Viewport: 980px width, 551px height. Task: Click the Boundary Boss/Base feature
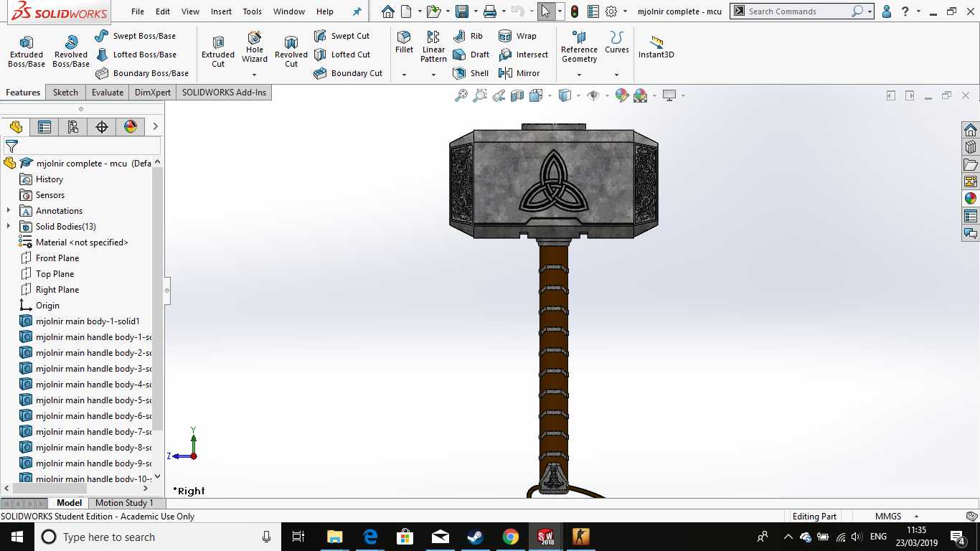[142, 73]
